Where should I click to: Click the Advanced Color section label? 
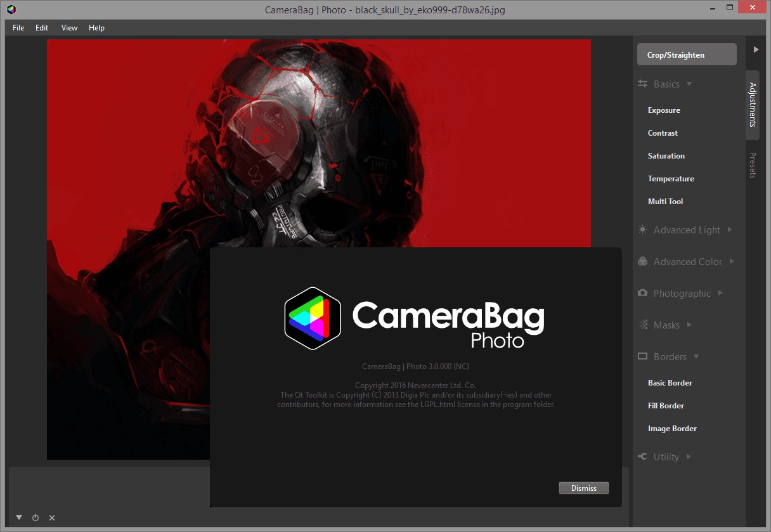(688, 261)
